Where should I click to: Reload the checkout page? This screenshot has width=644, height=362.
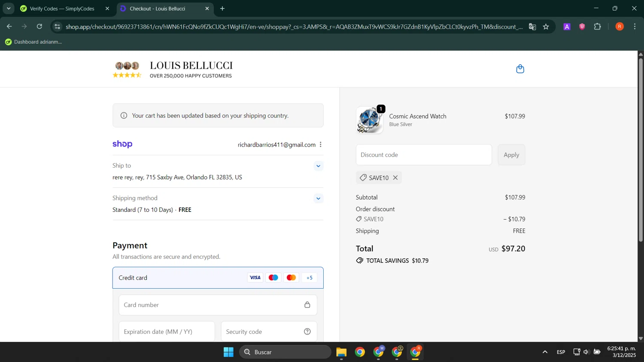[39, 27]
